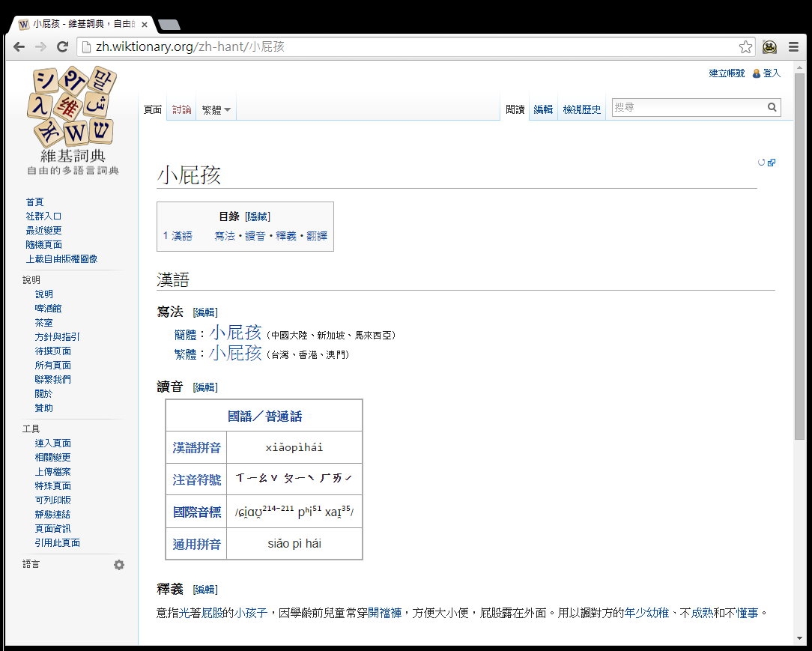Reload the page with refresh icon
812x651 pixels.
click(62, 46)
